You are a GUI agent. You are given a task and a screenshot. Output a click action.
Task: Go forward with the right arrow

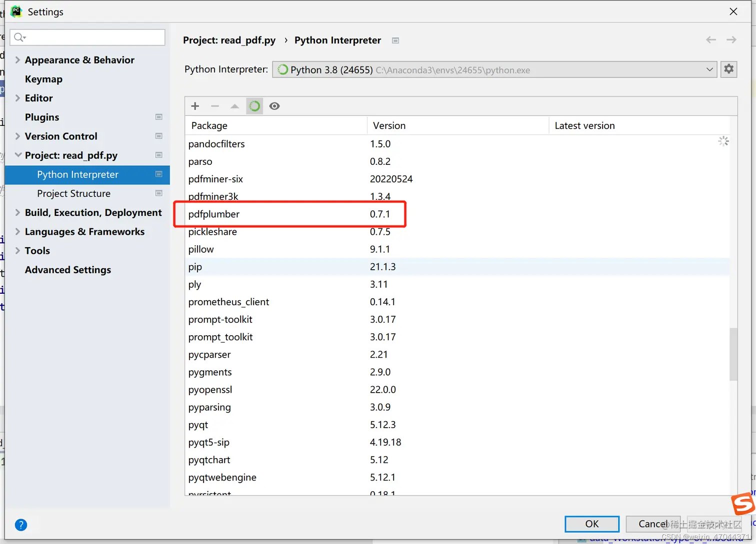[x=731, y=40]
